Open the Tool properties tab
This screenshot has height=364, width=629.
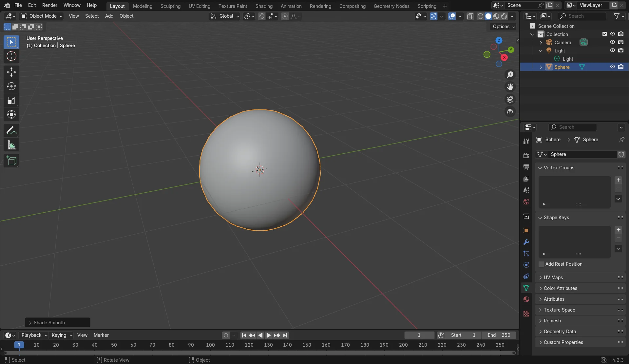click(526, 141)
